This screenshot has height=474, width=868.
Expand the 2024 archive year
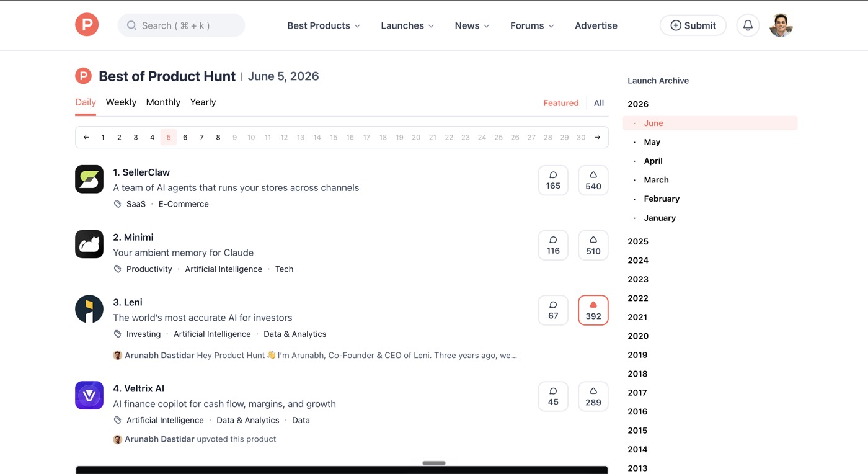tap(638, 261)
